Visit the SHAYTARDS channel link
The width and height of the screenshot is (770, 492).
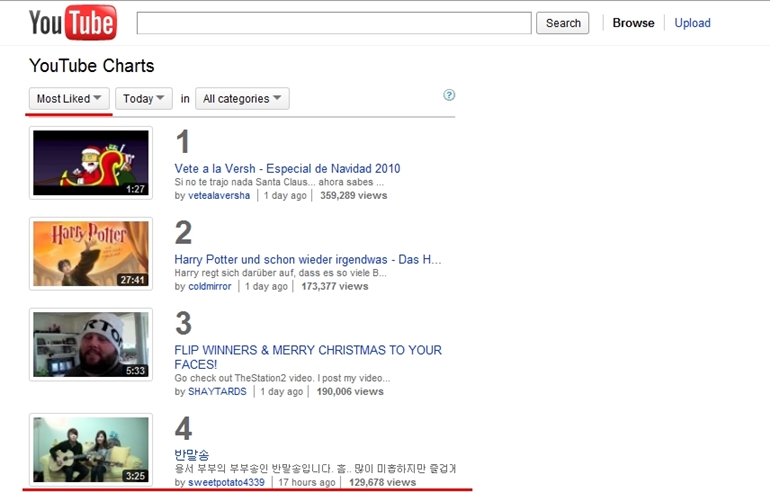[x=218, y=391]
